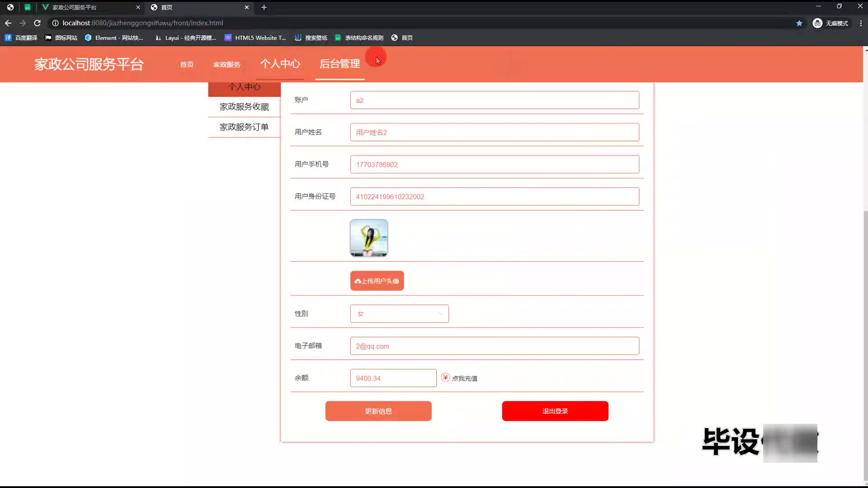Click the browser reload icon

(x=38, y=23)
